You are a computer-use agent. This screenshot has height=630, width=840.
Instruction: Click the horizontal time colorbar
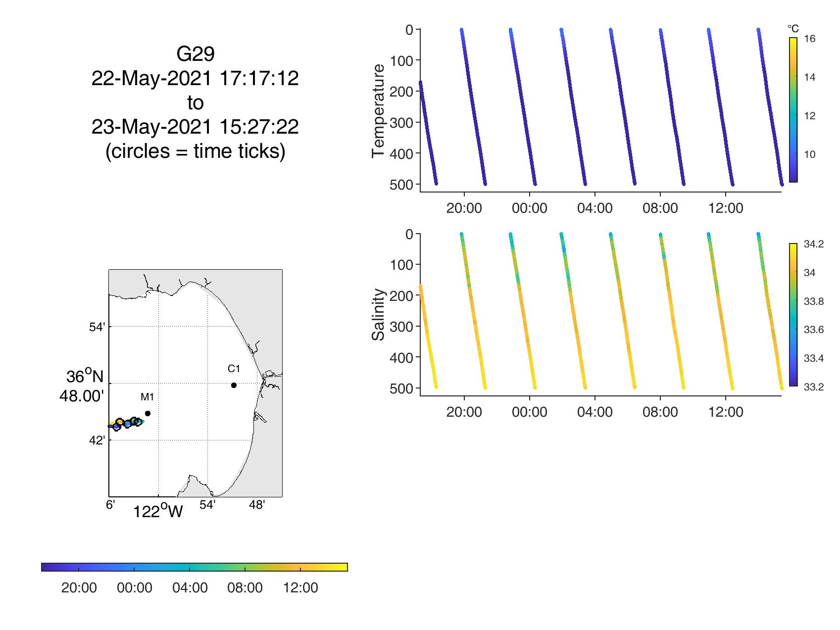point(195,567)
